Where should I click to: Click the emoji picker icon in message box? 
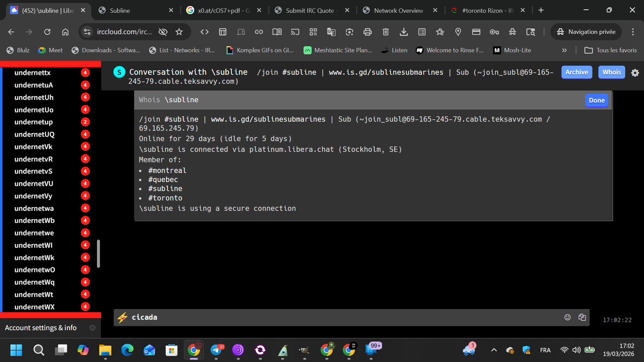[x=567, y=317]
